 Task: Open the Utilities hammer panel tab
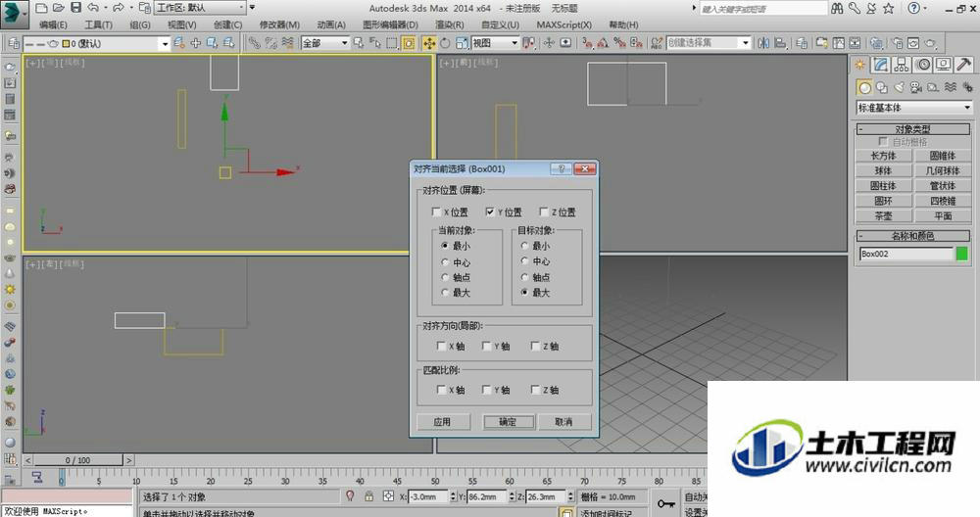point(963,65)
